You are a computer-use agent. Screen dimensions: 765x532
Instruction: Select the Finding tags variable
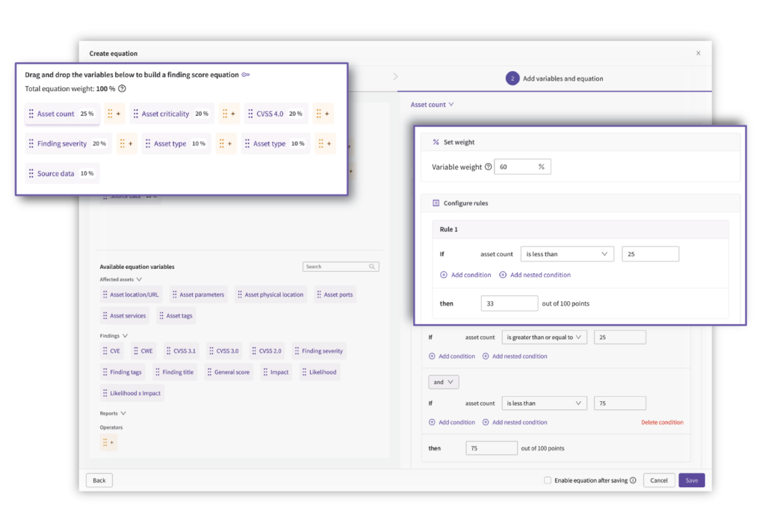click(x=123, y=372)
